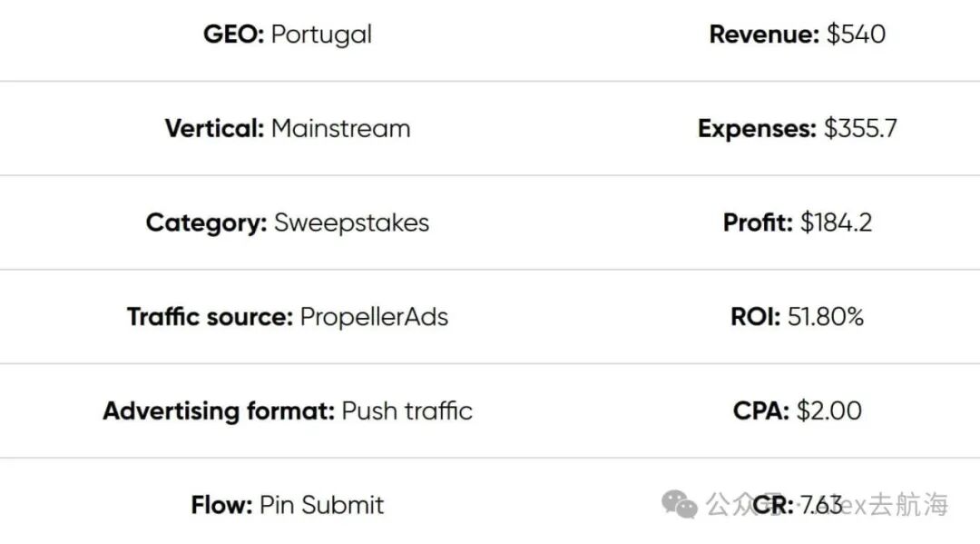Image resolution: width=980 pixels, height=544 pixels.
Task: Click the WeChat logo watermark icon
Action: click(x=680, y=505)
